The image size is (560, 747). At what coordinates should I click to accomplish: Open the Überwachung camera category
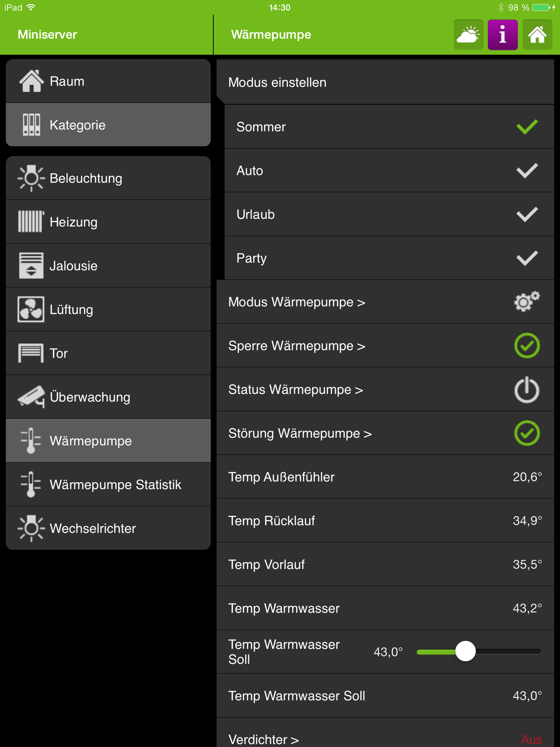[x=108, y=397]
